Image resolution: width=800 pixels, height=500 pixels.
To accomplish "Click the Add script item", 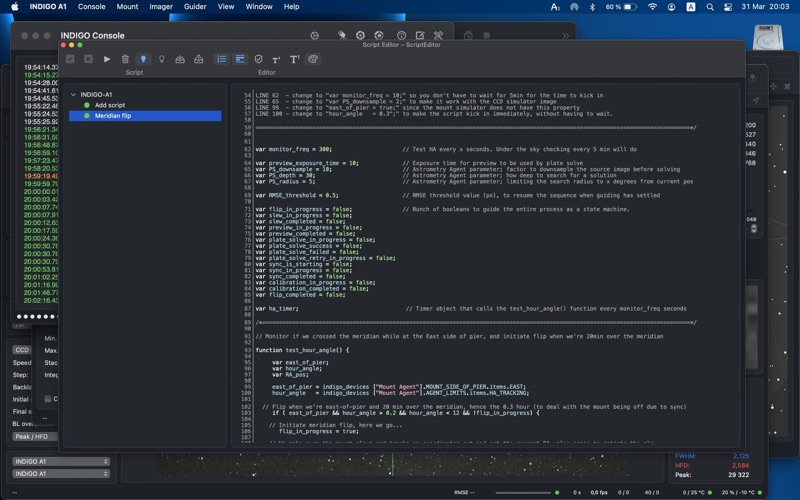I will coord(109,105).
